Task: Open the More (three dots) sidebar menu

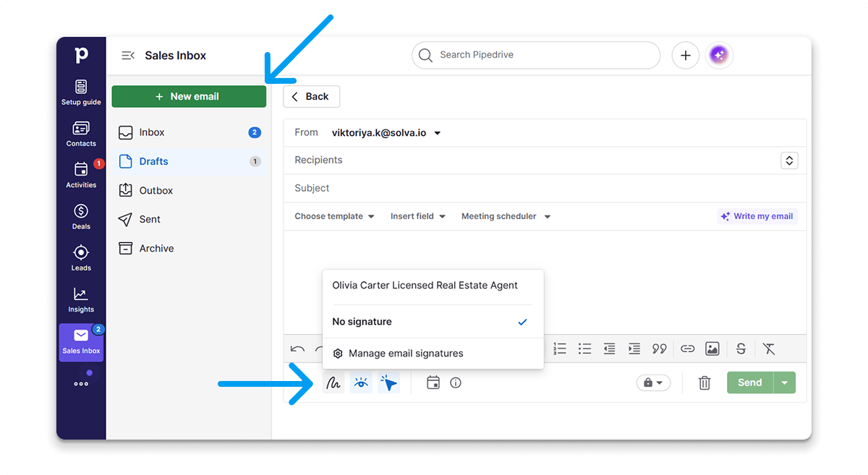Action: tap(81, 383)
